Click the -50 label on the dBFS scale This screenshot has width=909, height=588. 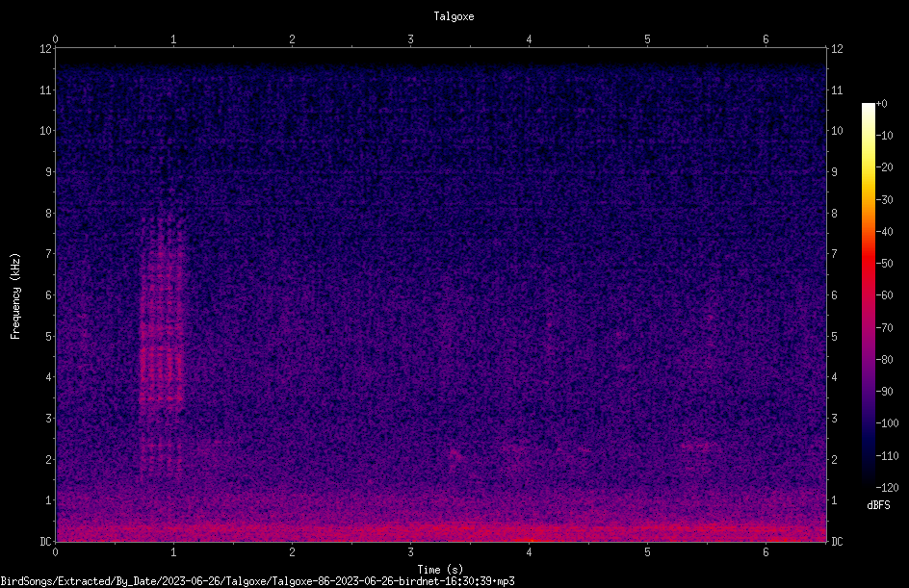(885, 264)
